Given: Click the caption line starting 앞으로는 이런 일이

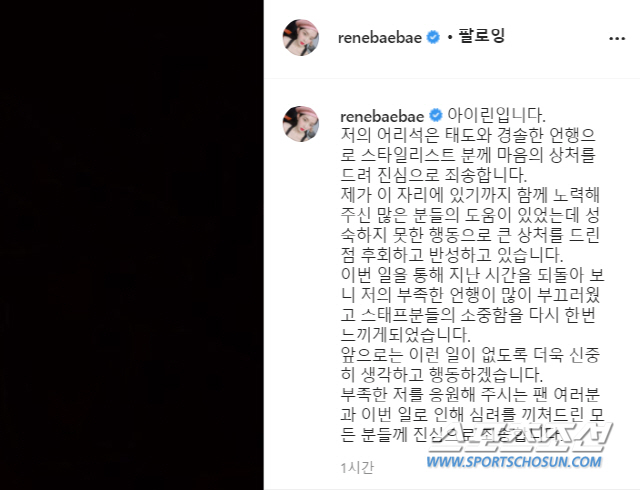Looking at the screenshot, I should pyautogui.click(x=470, y=355).
